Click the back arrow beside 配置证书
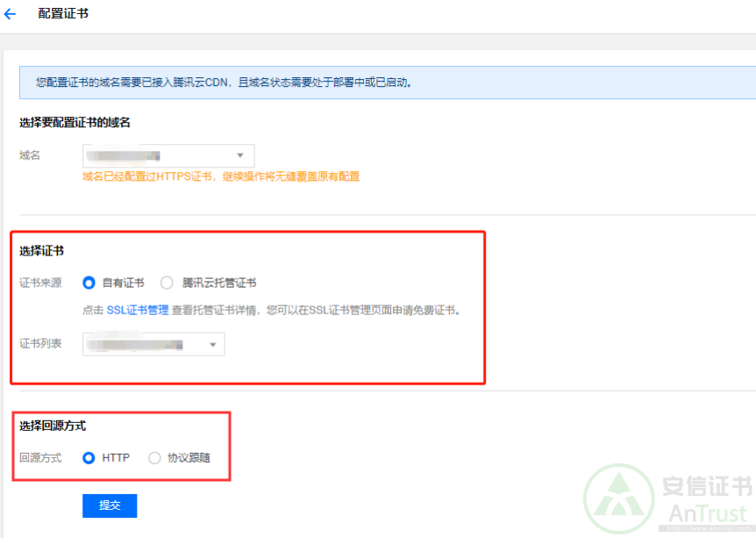Image resolution: width=756 pixels, height=538 pixels. (11, 14)
